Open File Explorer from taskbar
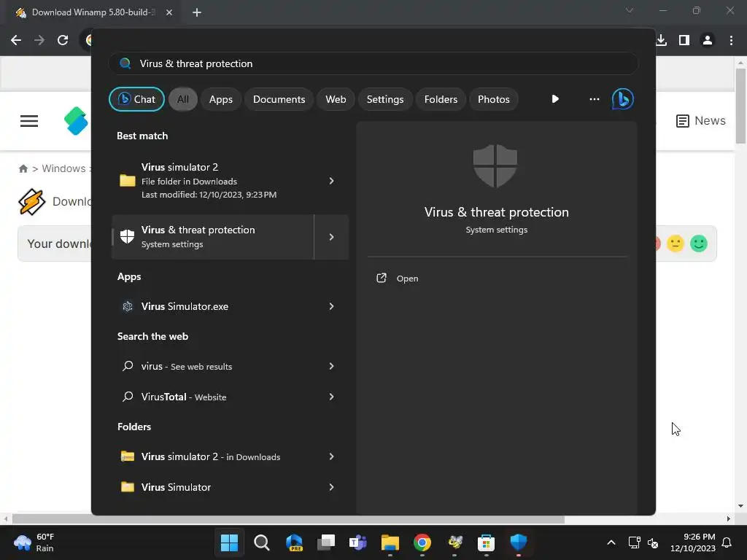Screen dimensions: 747x560 point(390,542)
